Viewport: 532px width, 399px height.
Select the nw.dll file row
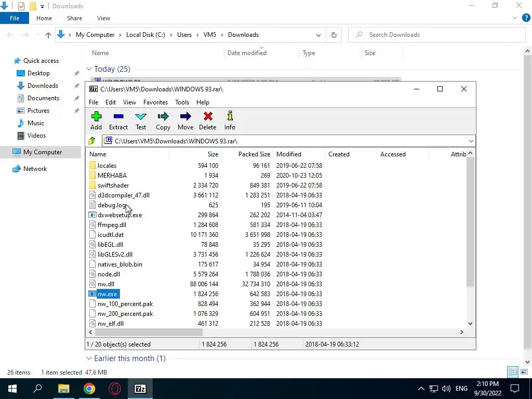(206, 284)
